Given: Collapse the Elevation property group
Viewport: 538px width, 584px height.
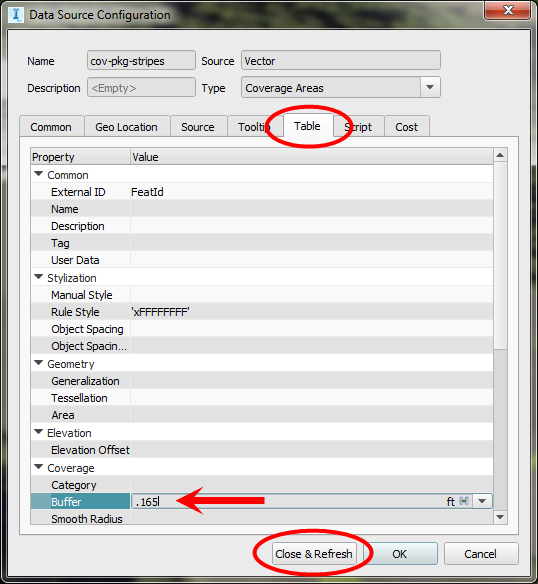Looking at the screenshot, I should (38, 432).
